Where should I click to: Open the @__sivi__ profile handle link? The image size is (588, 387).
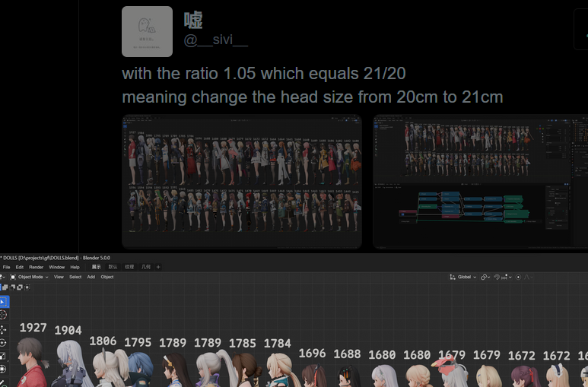pyautogui.click(x=215, y=40)
